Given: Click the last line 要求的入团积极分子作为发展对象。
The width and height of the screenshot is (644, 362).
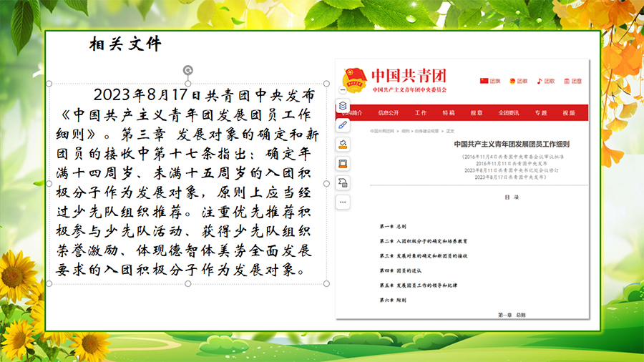Looking at the screenshot, I should point(181,270).
